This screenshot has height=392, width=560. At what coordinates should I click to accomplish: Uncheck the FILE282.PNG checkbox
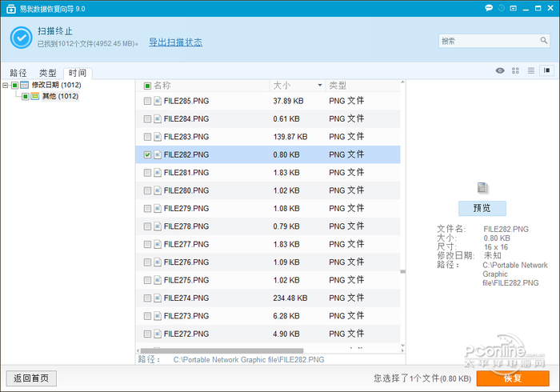coord(147,154)
